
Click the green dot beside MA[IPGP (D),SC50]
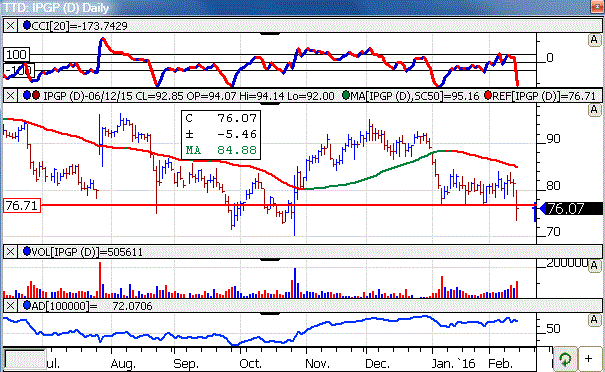(x=346, y=95)
